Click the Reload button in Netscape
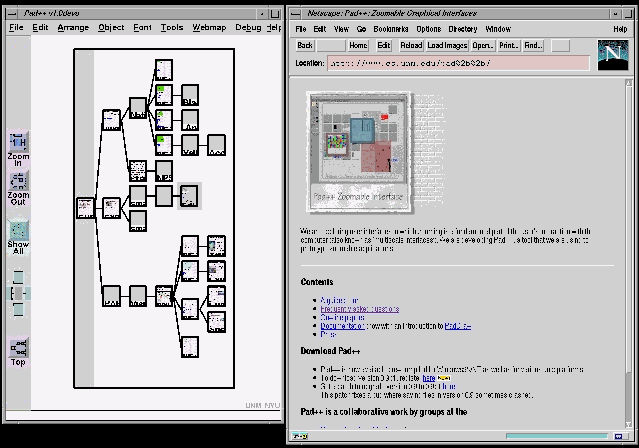Viewport: 639px width, 448px height. coord(411,45)
